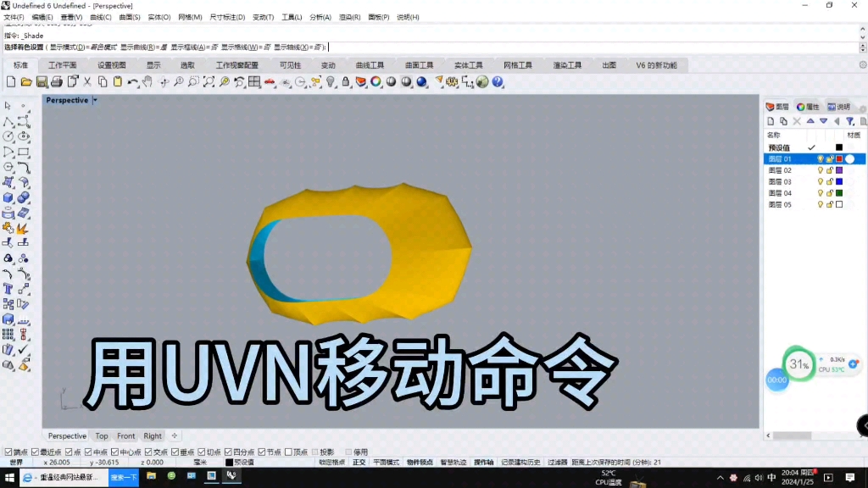Open the 分析(A) menu
The width and height of the screenshot is (868, 488).
[x=320, y=17]
